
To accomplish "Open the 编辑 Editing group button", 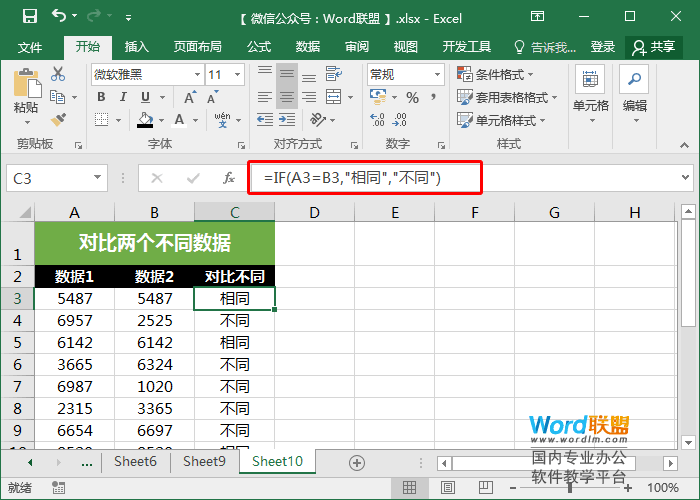I will pyautogui.click(x=634, y=95).
